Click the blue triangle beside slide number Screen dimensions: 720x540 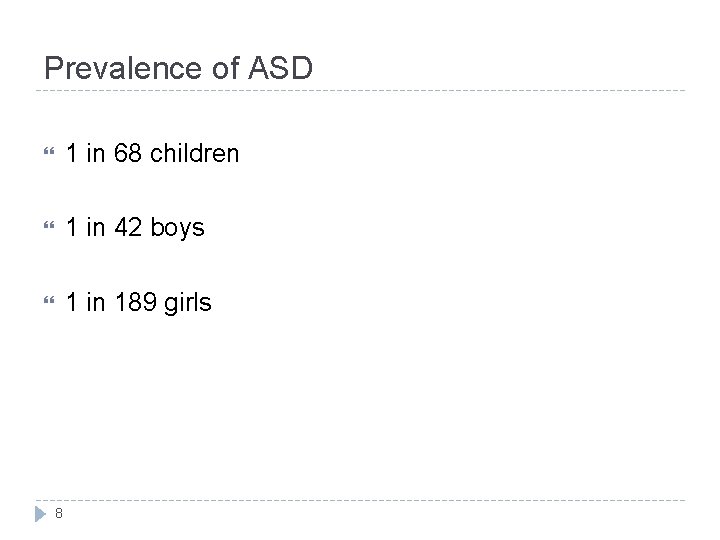pyautogui.click(x=41, y=513)
